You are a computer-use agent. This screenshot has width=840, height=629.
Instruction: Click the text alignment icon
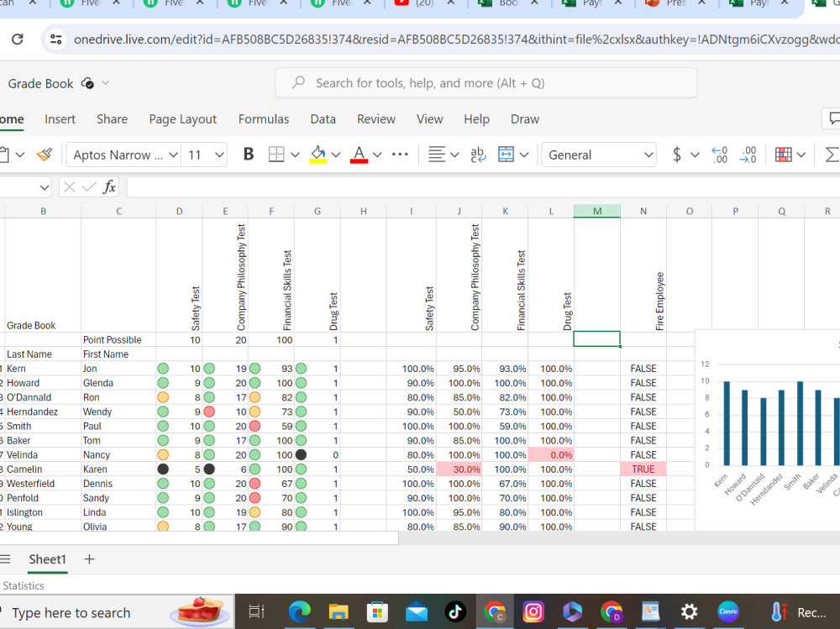pos(437,155)
